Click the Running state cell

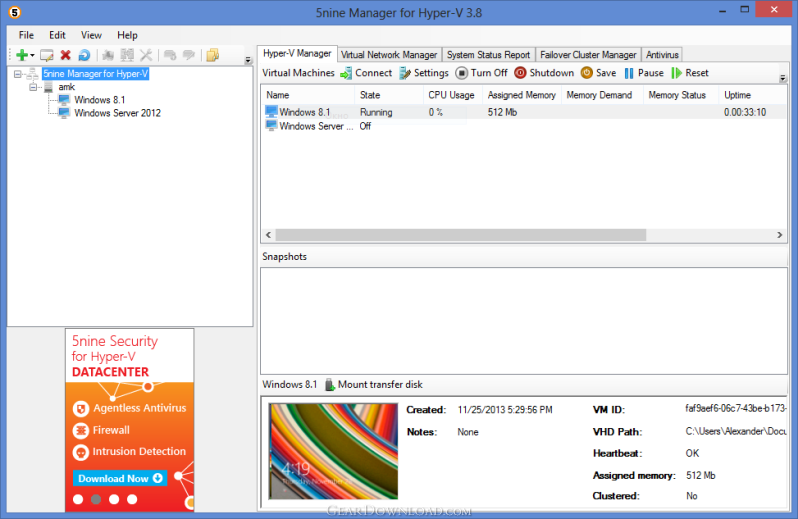point(376,112)
